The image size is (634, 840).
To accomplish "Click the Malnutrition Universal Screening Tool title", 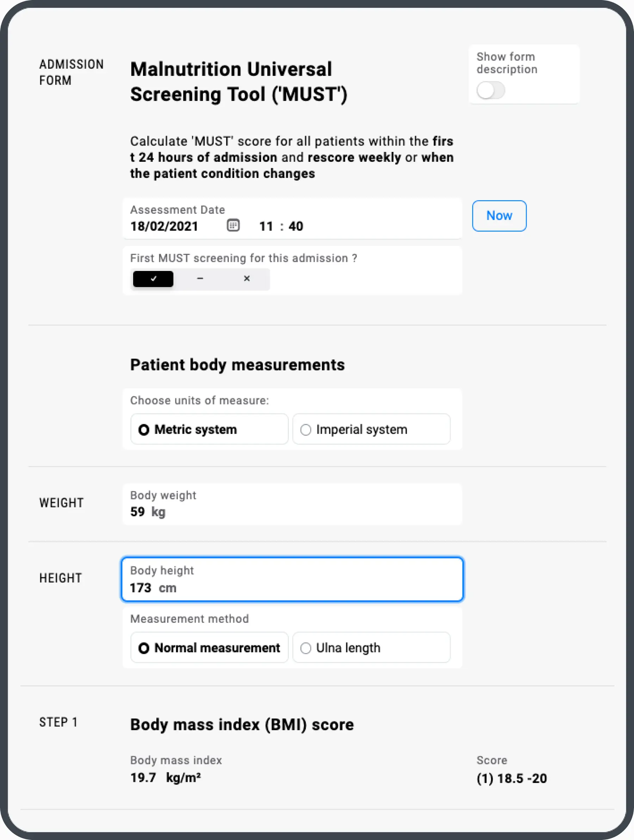I will click(238, 82).
